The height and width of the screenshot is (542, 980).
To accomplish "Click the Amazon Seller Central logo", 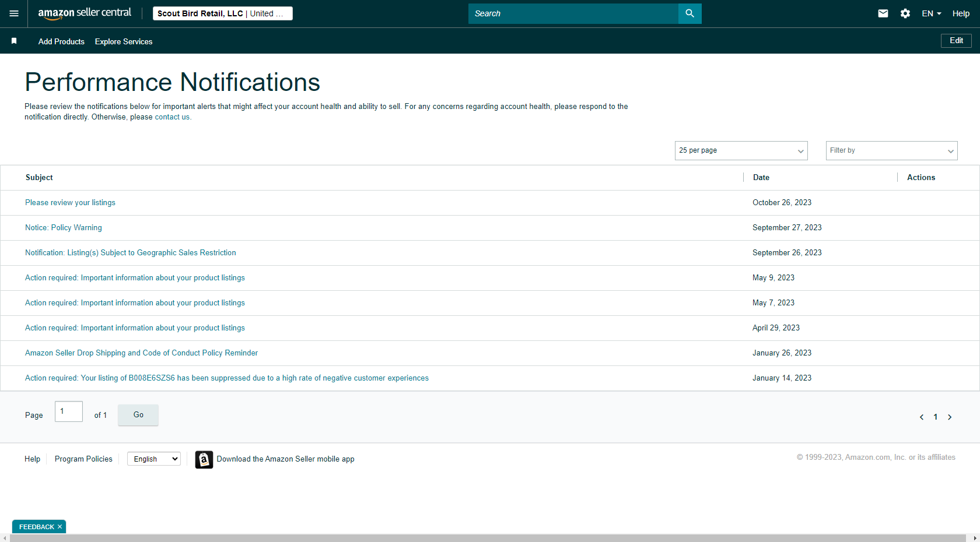I will click(x=85, y=13).
